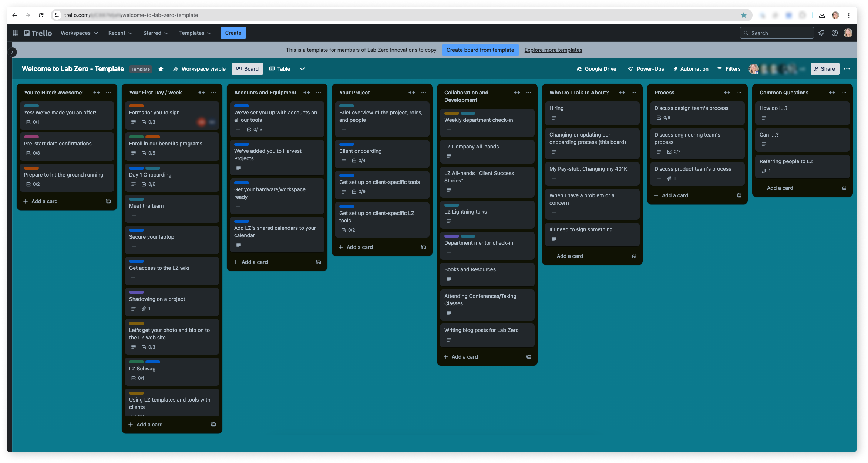Open Recent boards dropdown
Image resolution: width=868 pixels, height=463 pixels.
[120, 33]
